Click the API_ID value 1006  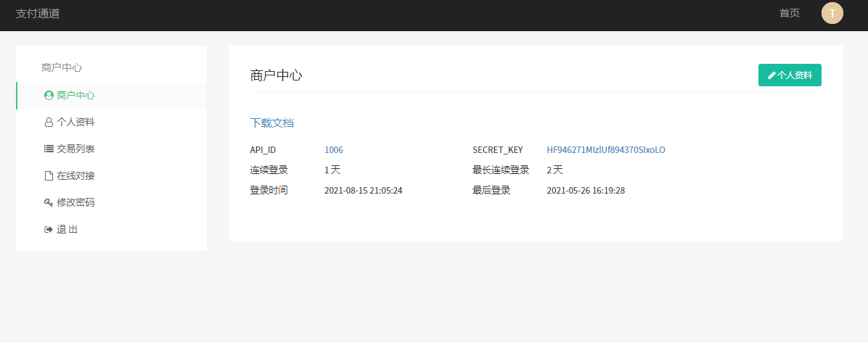pos(334,150)
